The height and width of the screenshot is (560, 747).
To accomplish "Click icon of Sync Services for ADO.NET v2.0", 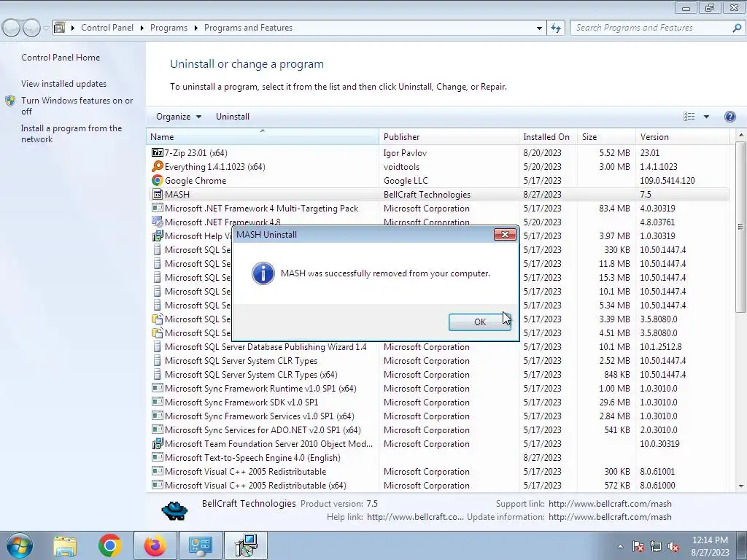I will 158,429.
